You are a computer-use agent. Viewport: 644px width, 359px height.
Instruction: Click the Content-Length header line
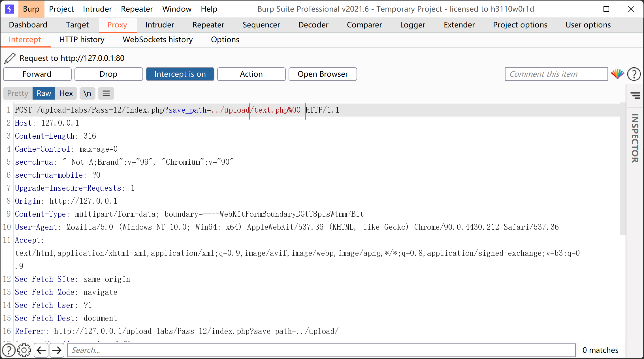point(56,136)
